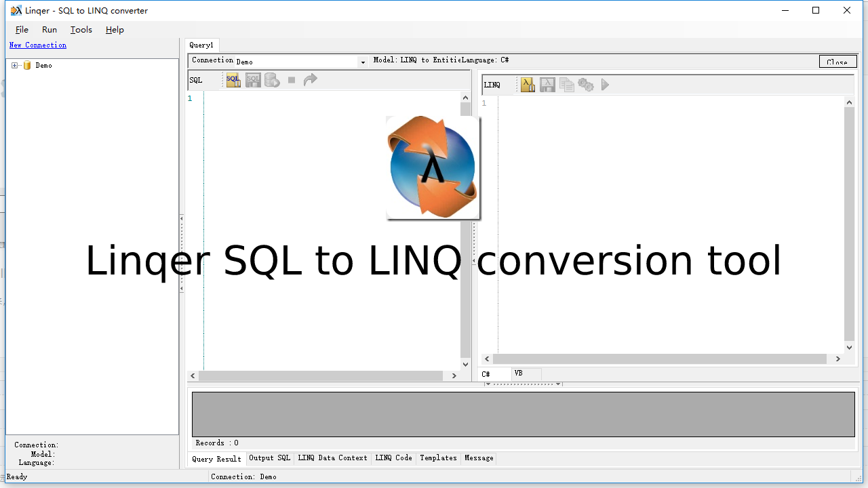This screenshot has width=868, height=488.
Task: Open the Connection Demo dropdown
Action: 363,62
